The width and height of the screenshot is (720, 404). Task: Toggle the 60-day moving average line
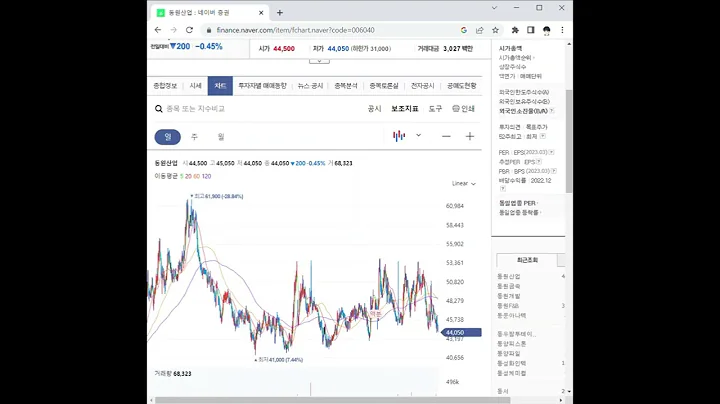coord(197,176)
